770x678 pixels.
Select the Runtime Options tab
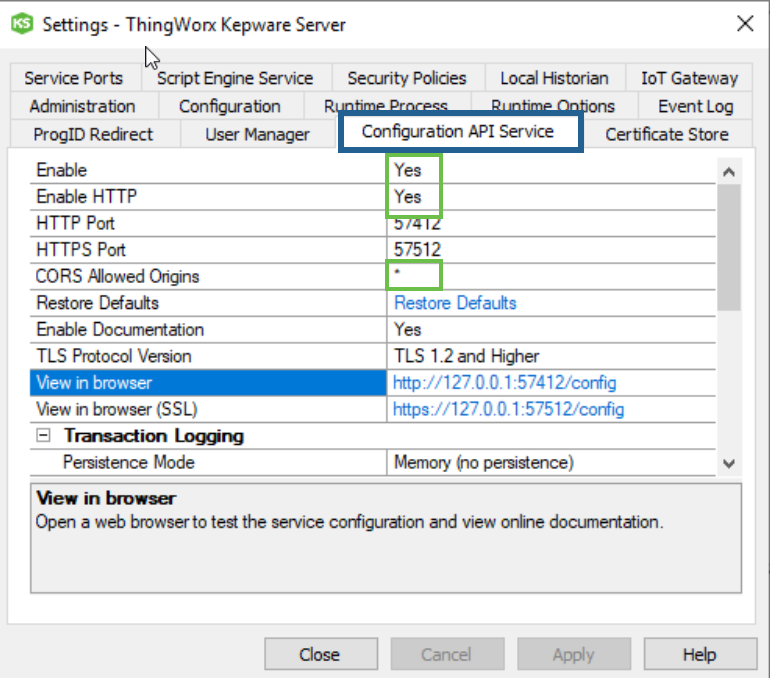tap(553, 103)
